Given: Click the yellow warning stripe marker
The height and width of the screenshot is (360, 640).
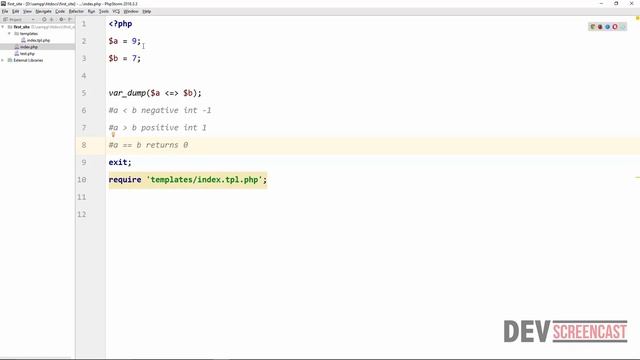Looking at the screenshot, I should tap(637, 178).
